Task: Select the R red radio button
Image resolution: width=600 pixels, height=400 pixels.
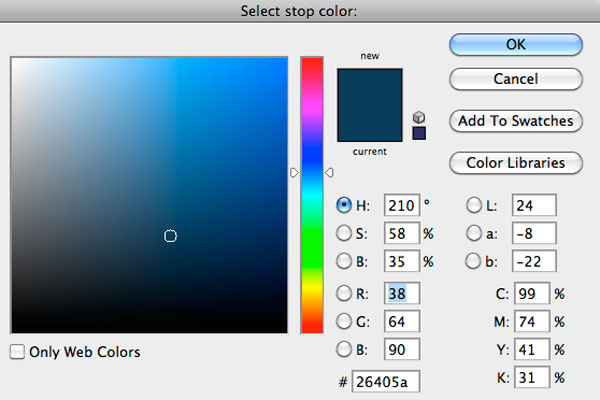Action: (x=344, y=293)
